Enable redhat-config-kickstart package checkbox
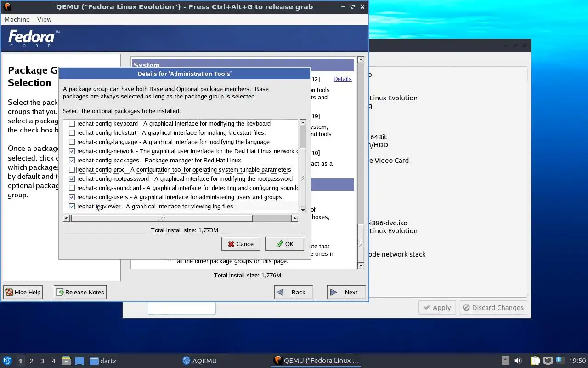The image size is (588, 368). (x=72, y=132)
